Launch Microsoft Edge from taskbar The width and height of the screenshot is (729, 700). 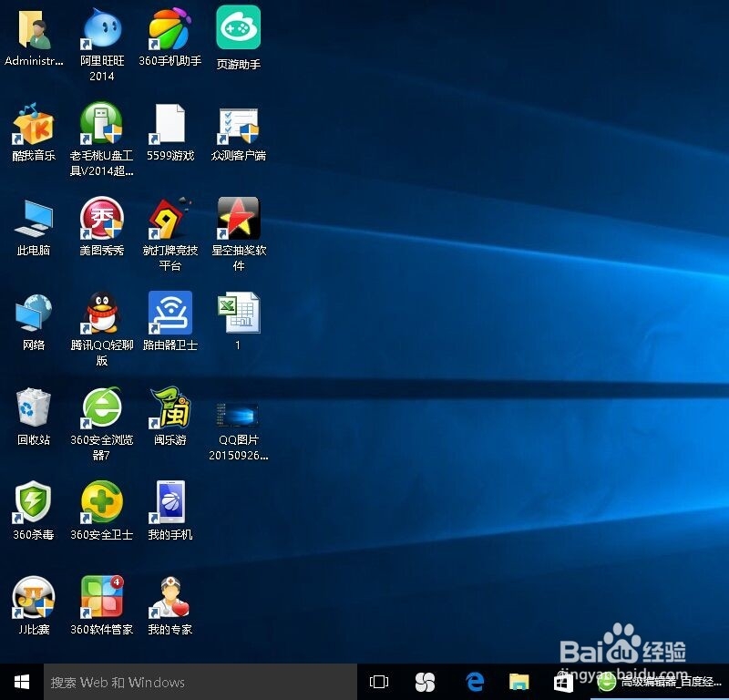(475, 683)
